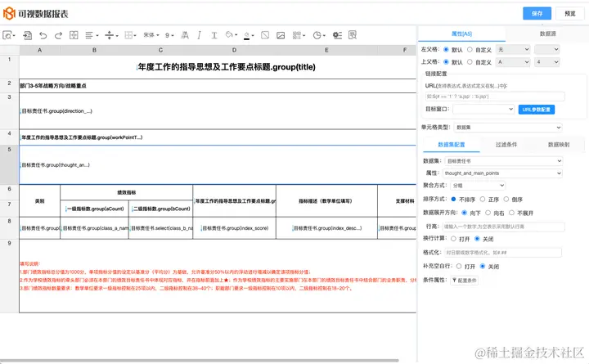Open the QR code/barcode insert menu

299,35
